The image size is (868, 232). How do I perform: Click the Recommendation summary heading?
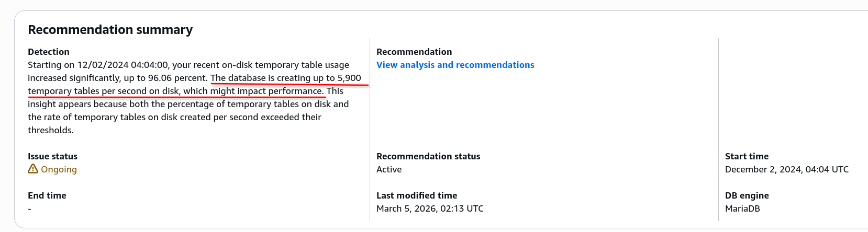click(x=110, y=30)
